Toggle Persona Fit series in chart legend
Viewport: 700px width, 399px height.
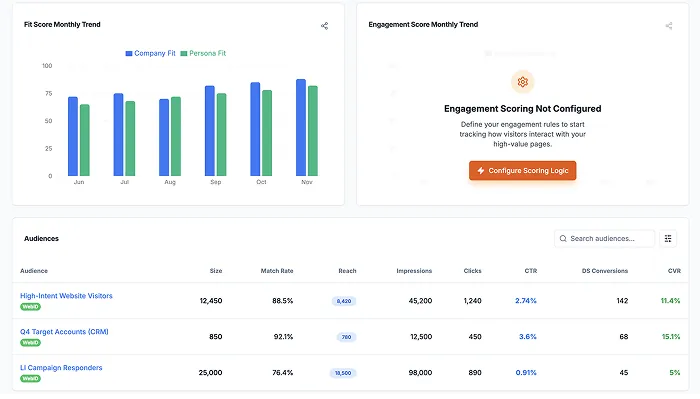[x=203, y=53]
